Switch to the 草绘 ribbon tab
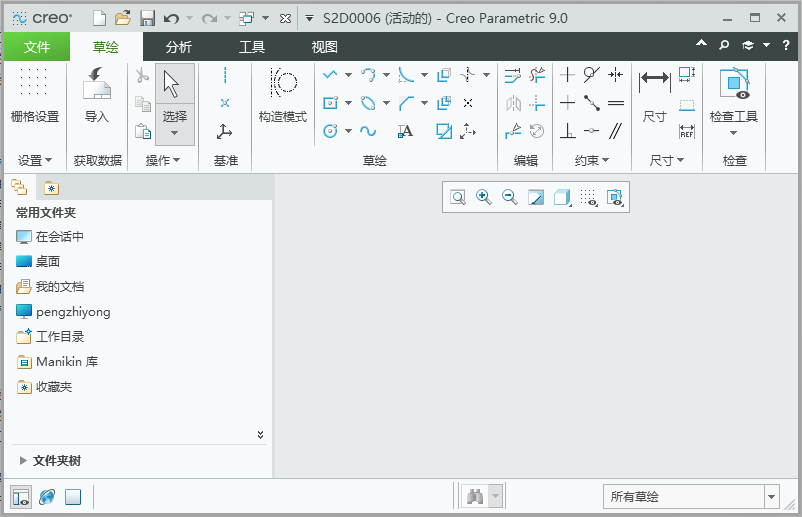Viewport: 802px width, 517px height. [x=106, y=47]
